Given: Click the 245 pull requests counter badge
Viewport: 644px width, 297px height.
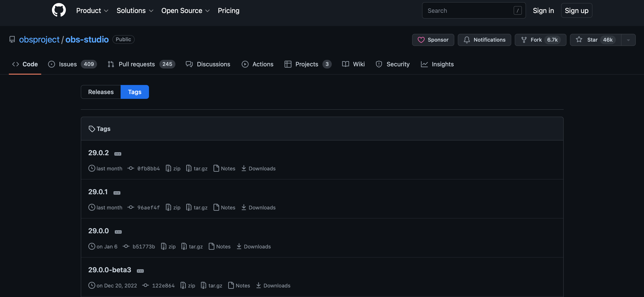Looking at the screenshot, I should pos(167,64).
